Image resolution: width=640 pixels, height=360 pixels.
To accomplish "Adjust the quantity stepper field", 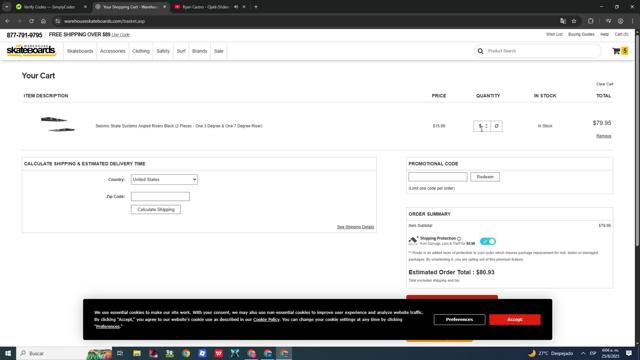I will click(482, 126).
